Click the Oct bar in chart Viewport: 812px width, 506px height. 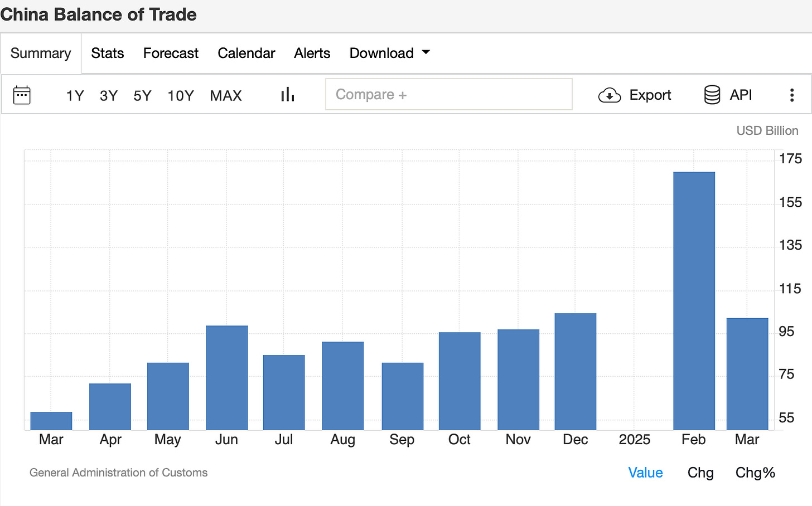click(x=460, y=381)
